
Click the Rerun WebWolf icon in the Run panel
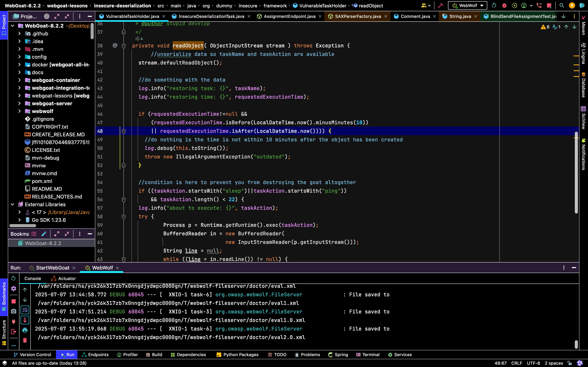click(14, 278)
